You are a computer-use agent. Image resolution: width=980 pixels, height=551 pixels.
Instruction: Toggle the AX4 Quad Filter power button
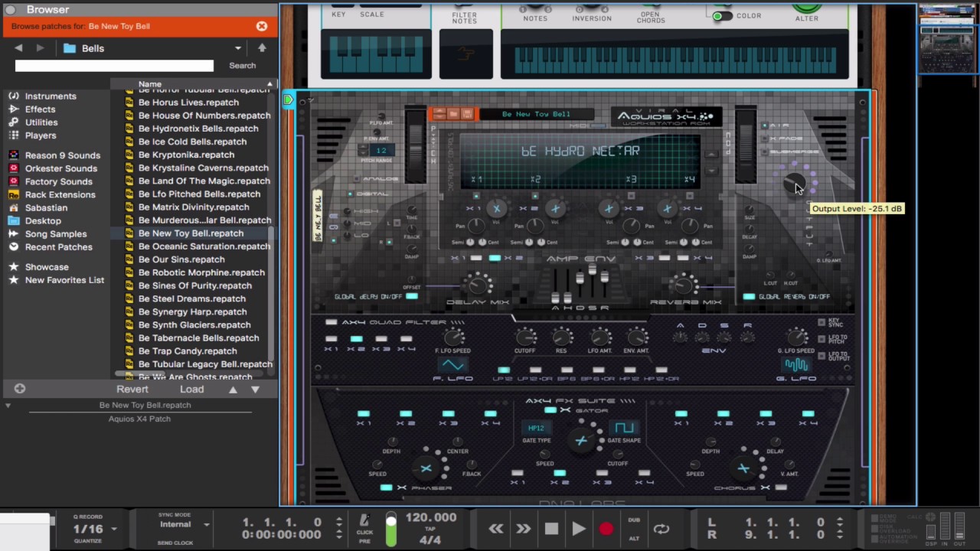pyautogui.click(x=331, y=322)
